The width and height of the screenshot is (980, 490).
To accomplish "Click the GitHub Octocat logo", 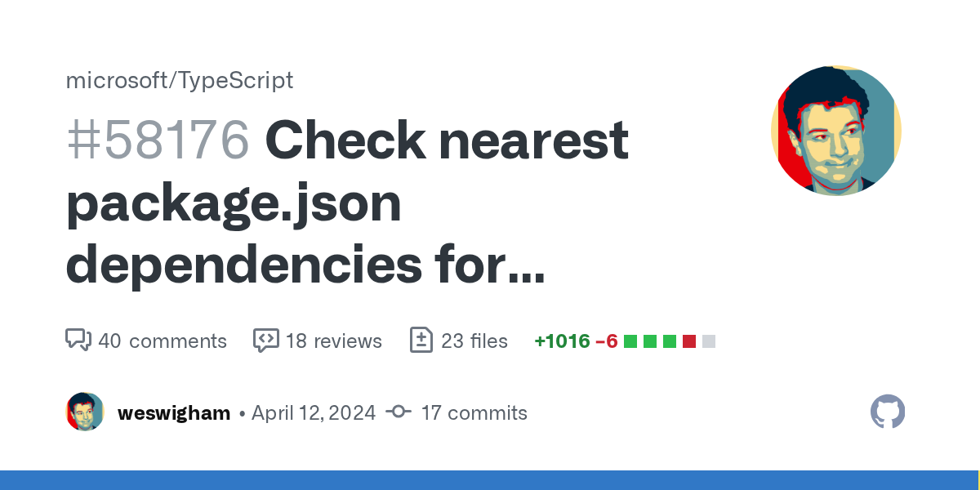I will click(x=888, y=412).
